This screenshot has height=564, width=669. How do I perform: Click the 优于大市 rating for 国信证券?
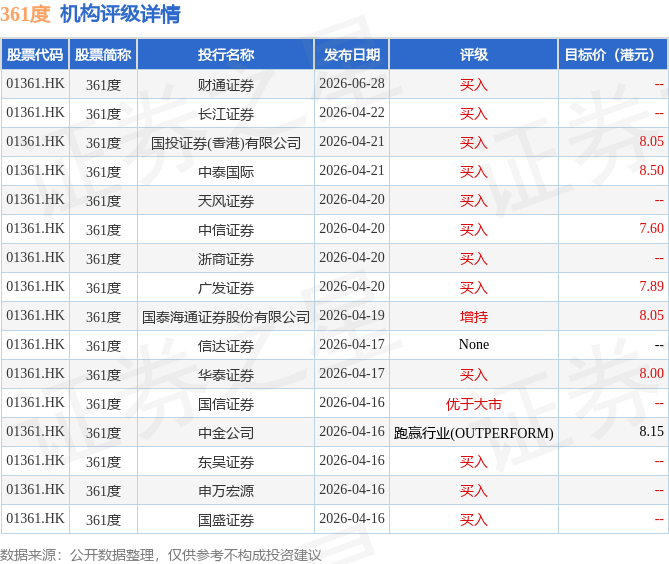click(x=474, y=404)
